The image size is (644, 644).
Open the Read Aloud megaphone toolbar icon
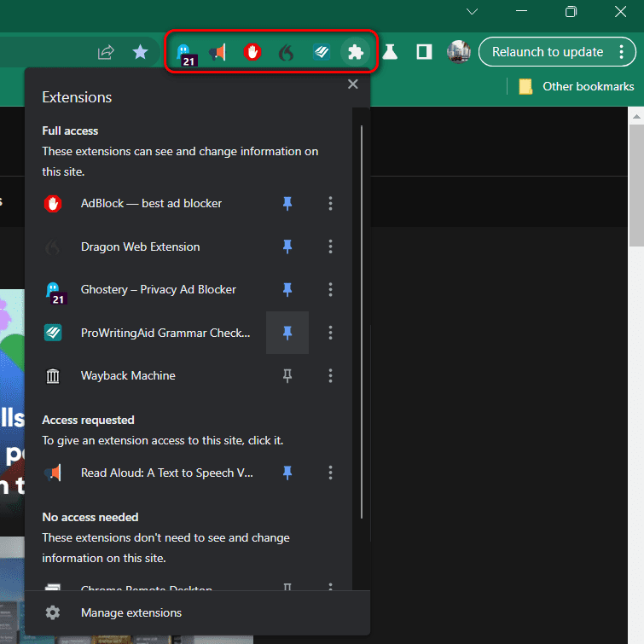pyautogui.click(x=218, y=52)
